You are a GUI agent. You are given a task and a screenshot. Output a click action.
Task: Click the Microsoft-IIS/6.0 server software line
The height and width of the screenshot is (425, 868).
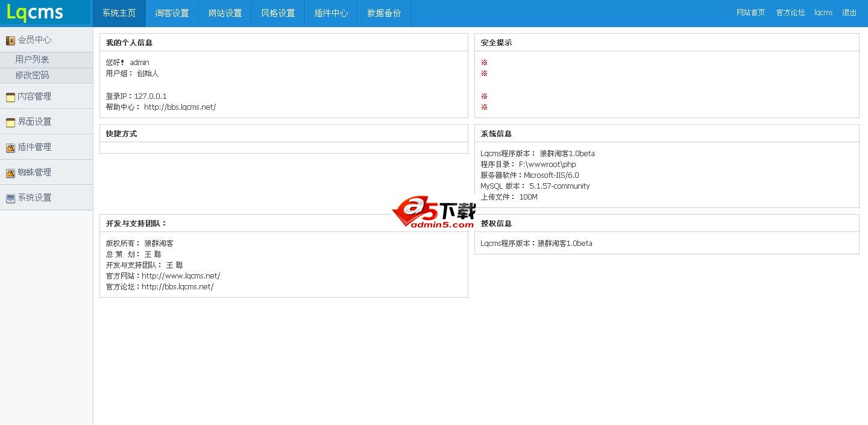(530, 175)
